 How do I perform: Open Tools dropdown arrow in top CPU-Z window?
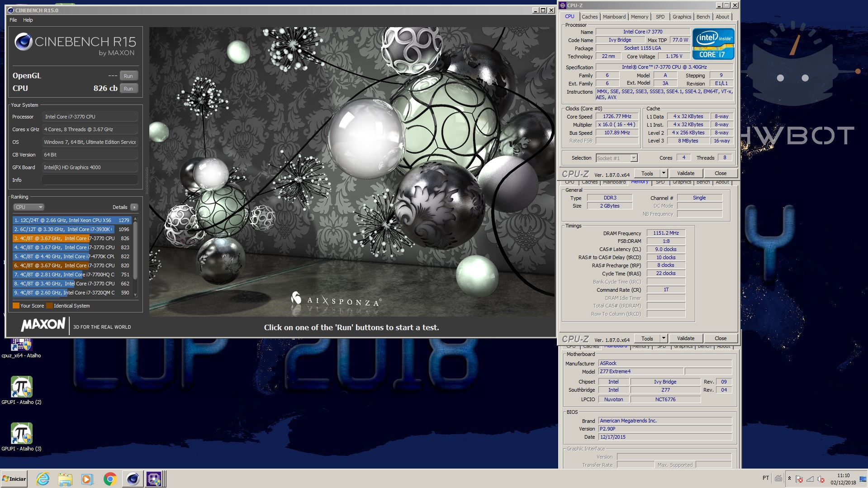coord(664,173)
